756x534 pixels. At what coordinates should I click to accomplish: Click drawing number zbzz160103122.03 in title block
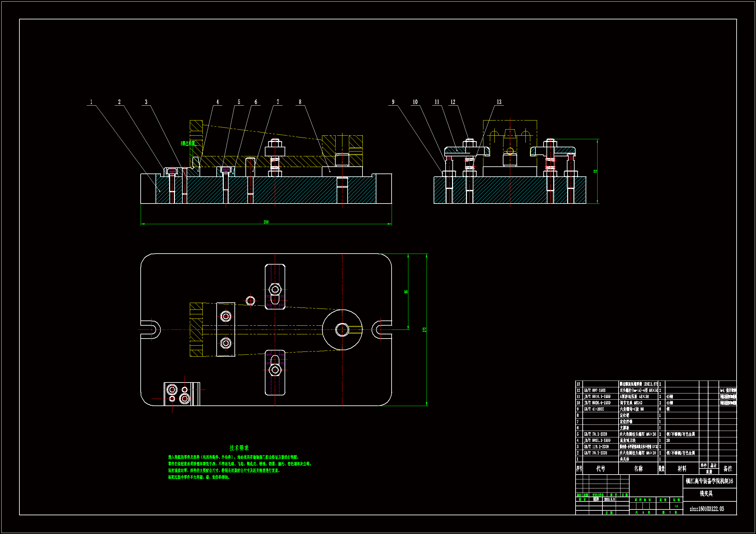(707, 509)
